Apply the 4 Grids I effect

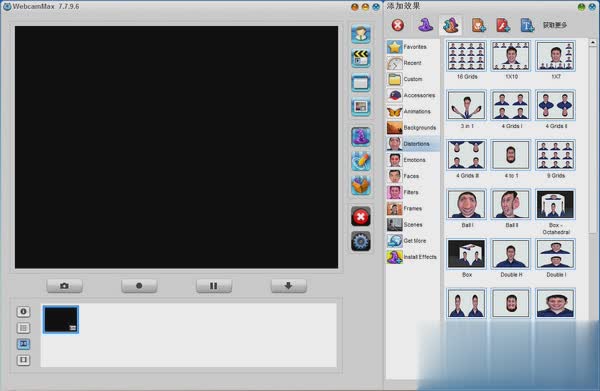[x=511, y=105]
